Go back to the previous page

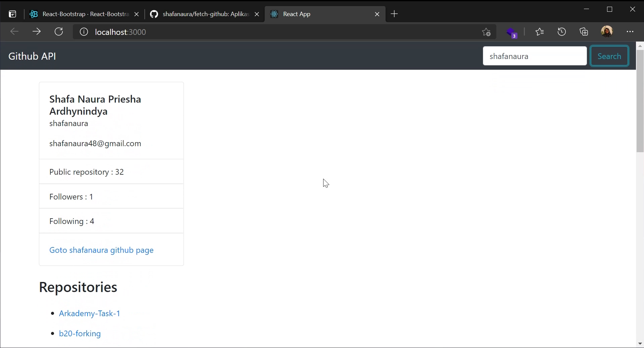click(14, 32)
